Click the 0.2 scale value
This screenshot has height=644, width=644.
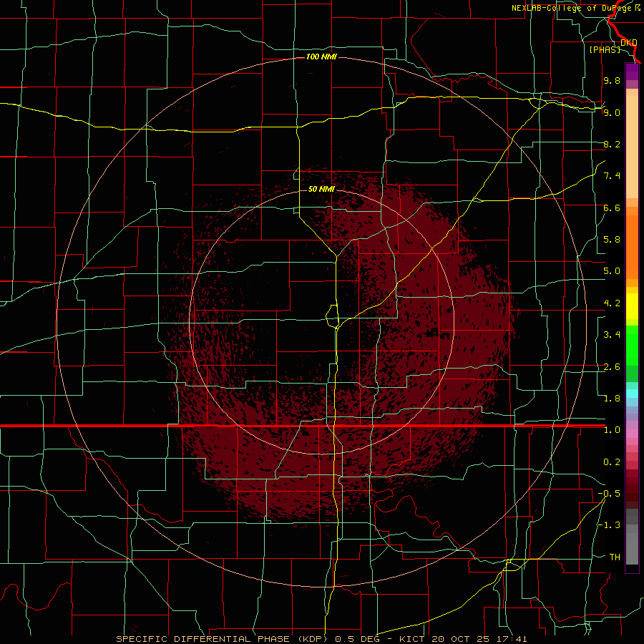612,462
